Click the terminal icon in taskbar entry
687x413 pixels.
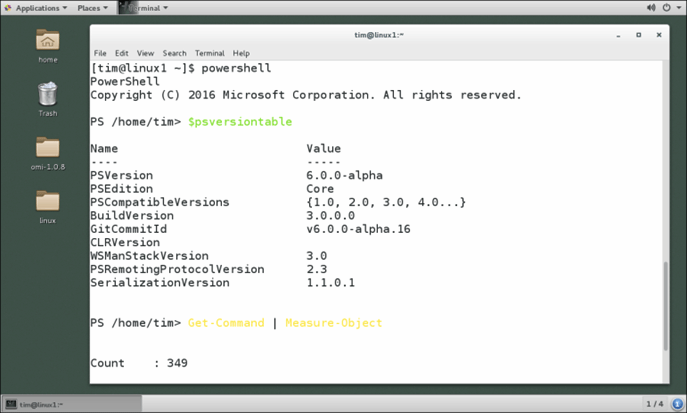click(x=11, y=404)
